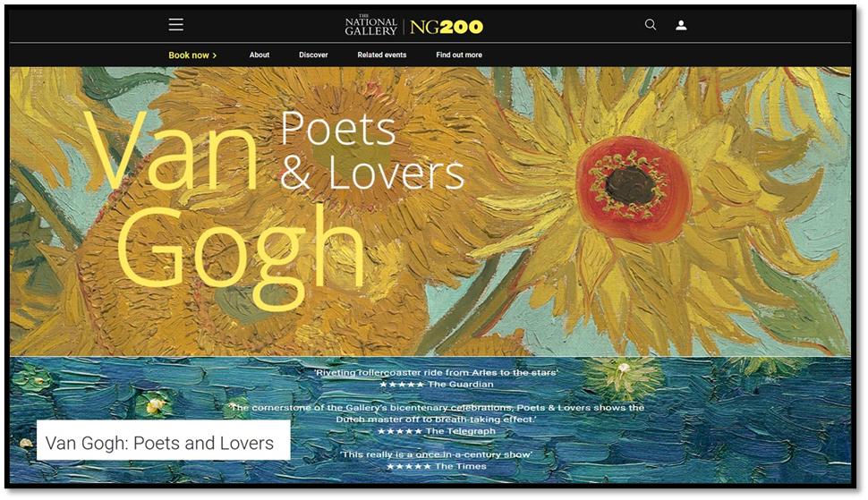Image resolution: width=868 pixels, height=500 pixels.
Task: Jump to Find out more
Action: pos(459,55)
